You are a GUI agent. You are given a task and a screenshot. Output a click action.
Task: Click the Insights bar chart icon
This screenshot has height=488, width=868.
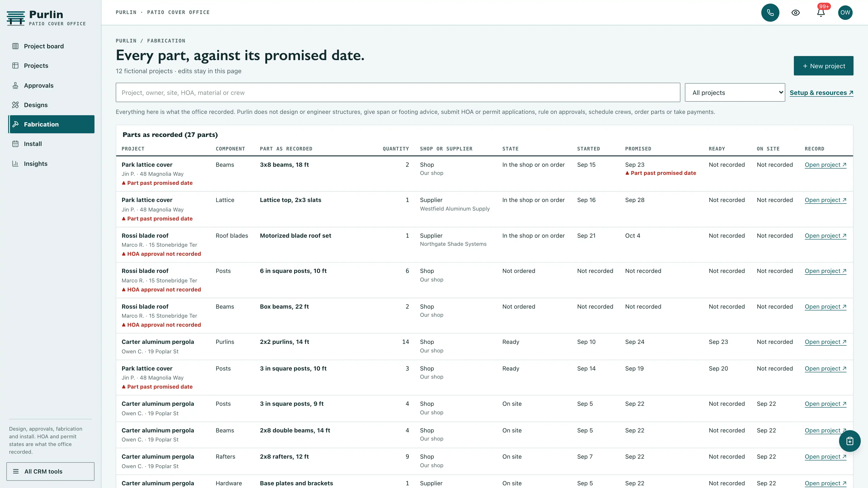tap(16, 163)
